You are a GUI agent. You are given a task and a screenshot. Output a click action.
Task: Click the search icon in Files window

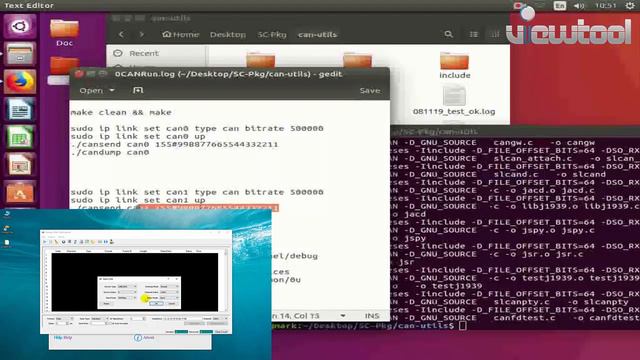[448, 35]
